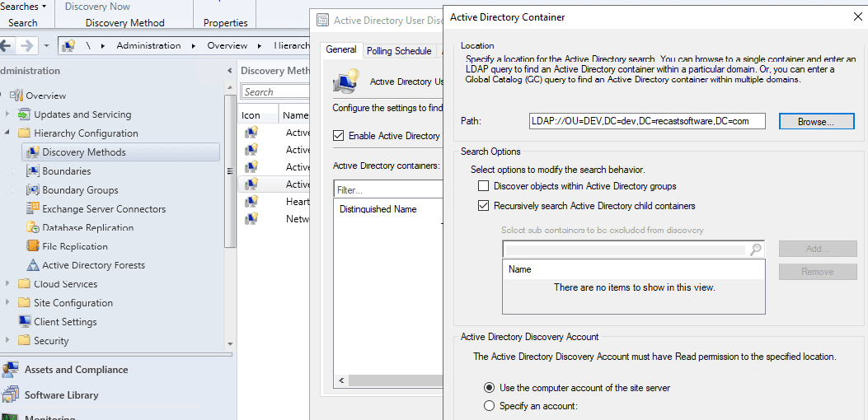
Task: Click the Database Replication icon
Action: (x=33, y=228)
